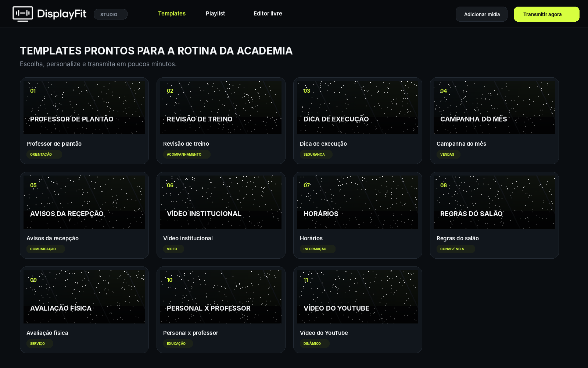Open the Vídeo institucional template thumbnail
The height and width of the screenshot is (368, 588).
(x=221, y=202)
